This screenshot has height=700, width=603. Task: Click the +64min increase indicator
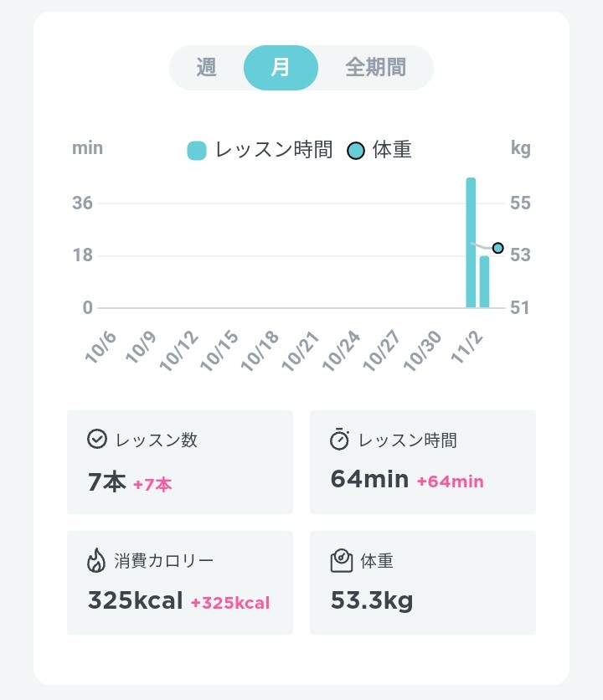click(x=451, y=481)
